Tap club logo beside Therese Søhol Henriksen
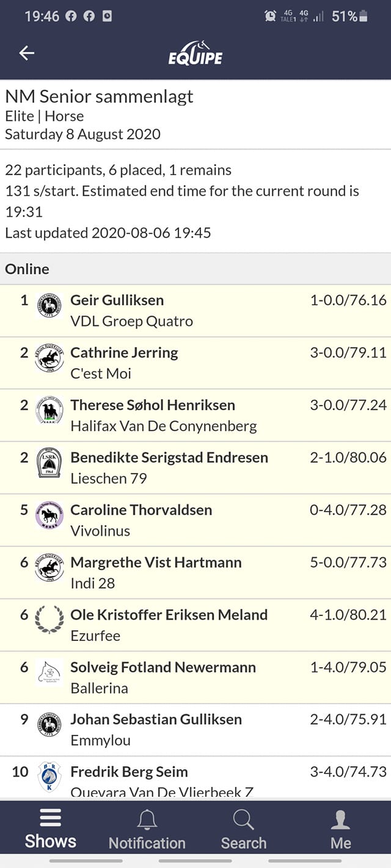The image size is (391, 868). (49, 411)
